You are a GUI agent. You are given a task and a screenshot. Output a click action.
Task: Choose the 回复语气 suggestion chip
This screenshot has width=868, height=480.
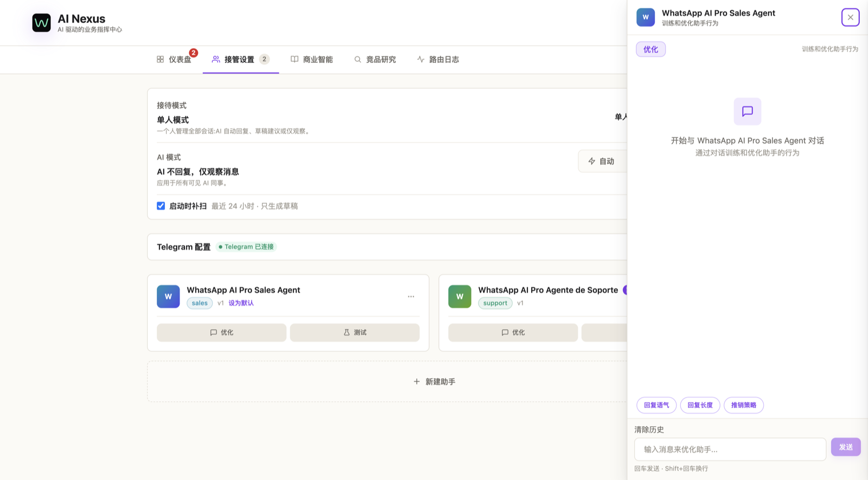(x=656, y=405)
